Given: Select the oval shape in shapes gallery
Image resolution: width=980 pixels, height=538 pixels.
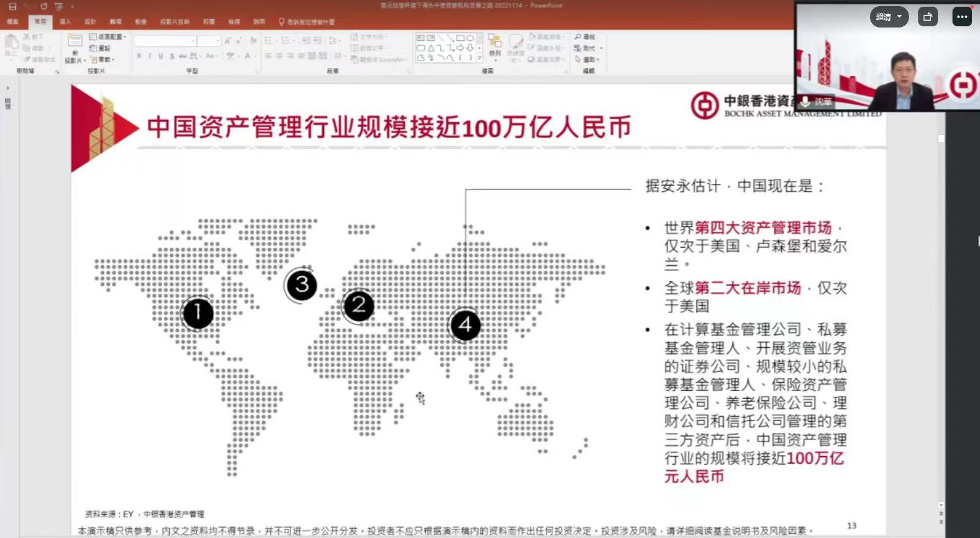Looking at the screenshot, I should [470, 38].
